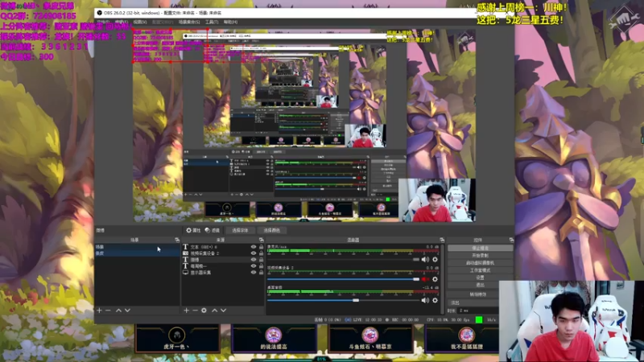Click the 选择字体 button

239,230
